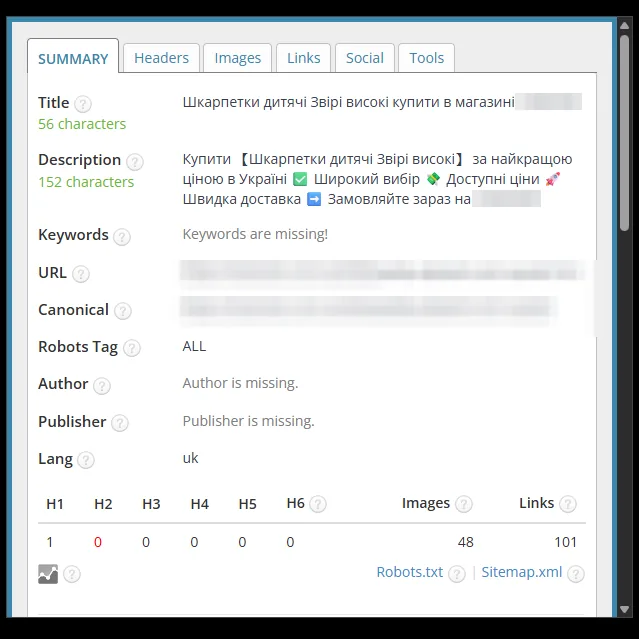Click the scrollbar down arrow

point(624,610)
